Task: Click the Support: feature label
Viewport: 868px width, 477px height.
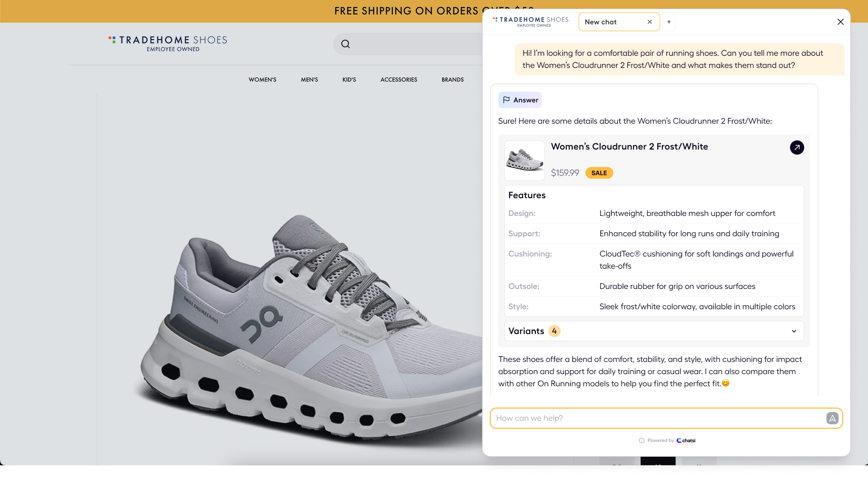Action: [x=524, y=234]
